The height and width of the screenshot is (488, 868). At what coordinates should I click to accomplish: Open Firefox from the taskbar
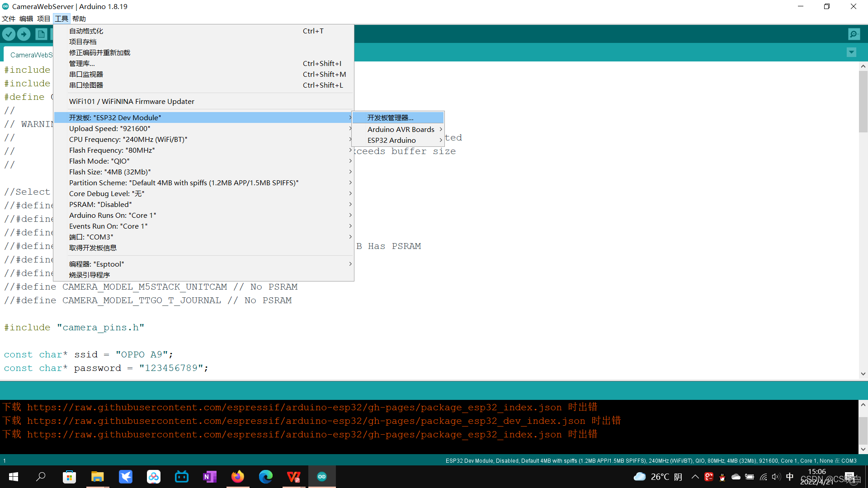point(238,477)
